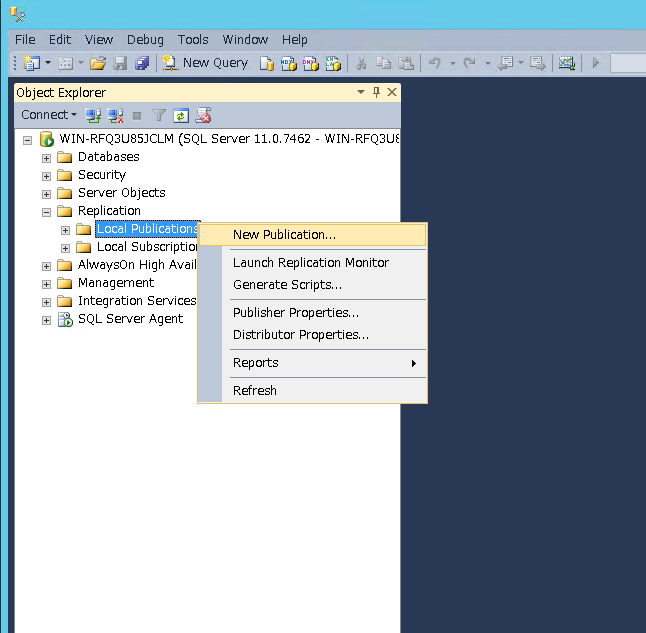
Task: Click the Auto Hide pin icon
Action: [376, 92]
